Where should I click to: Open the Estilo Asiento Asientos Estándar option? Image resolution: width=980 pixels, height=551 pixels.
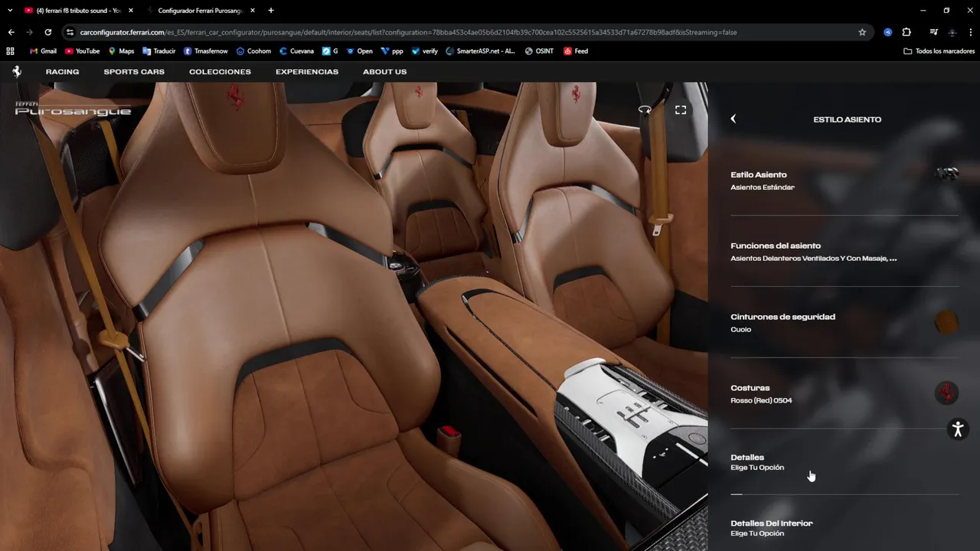844,181
